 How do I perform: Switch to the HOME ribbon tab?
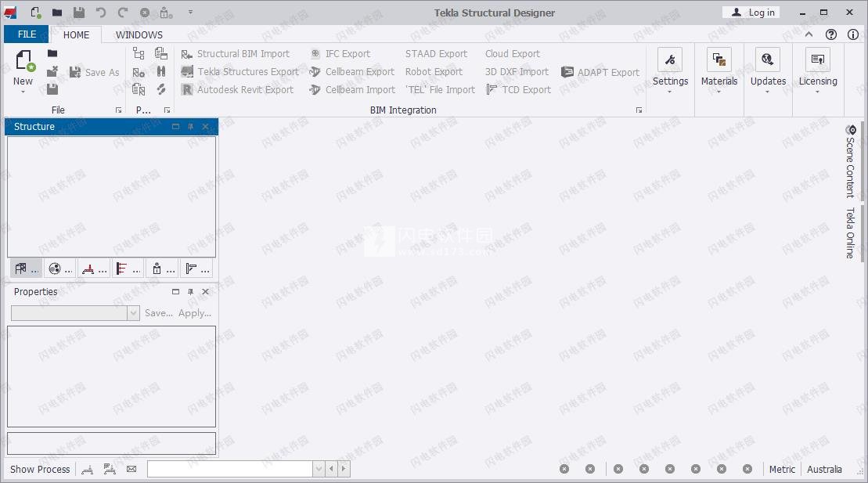76,35
